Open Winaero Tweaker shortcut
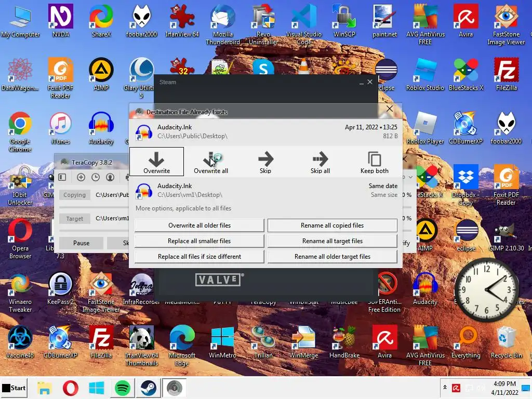Viewport: 532px width, 399px height. [20, 292]
